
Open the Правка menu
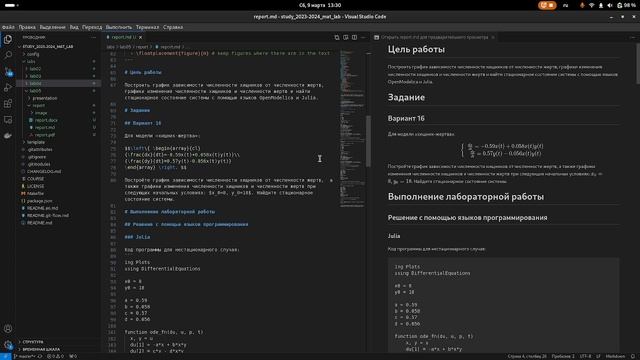[27, 27]
